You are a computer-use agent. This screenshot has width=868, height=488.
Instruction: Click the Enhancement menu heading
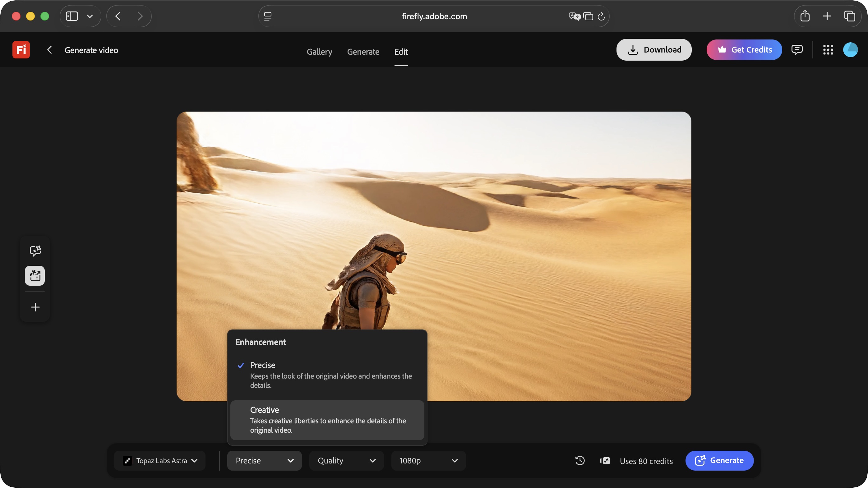pos(260,342)
